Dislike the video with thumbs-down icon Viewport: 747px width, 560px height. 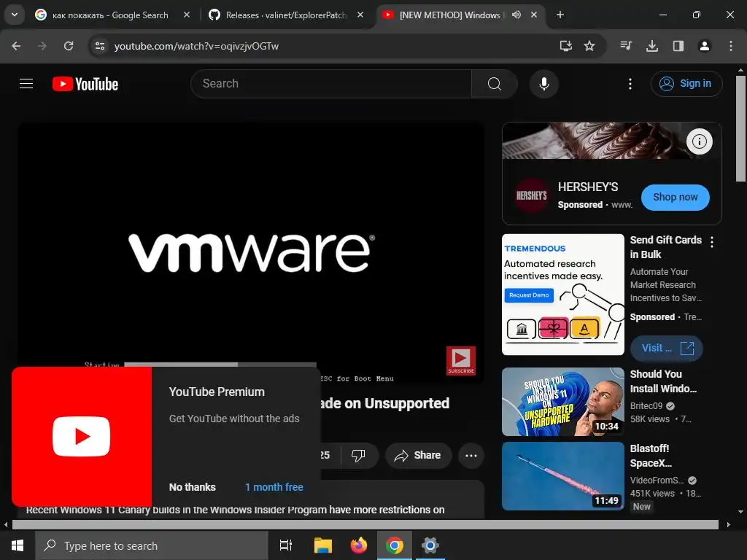[x=358, y=455]
